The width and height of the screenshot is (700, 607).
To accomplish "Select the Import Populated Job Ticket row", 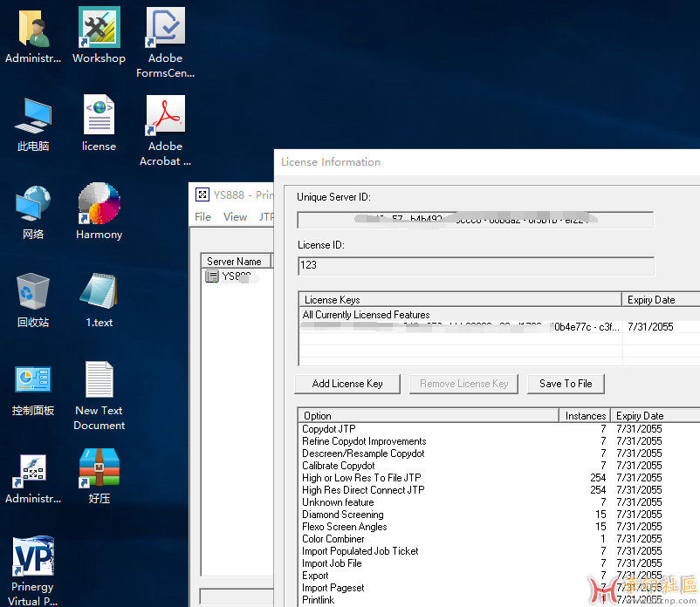I will [x=499, y=551].
